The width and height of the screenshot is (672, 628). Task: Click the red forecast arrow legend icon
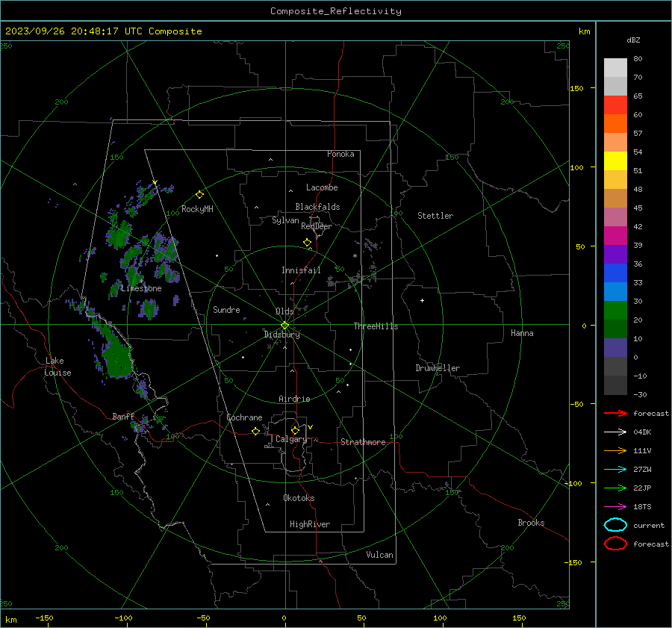(615, 413)
